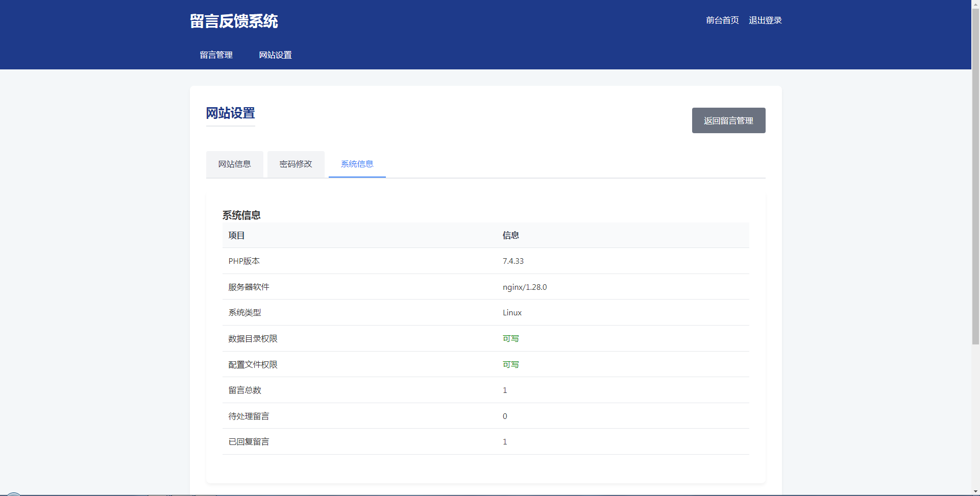Click the 项目 column header
980x496 pixels.
coord(236,236)
